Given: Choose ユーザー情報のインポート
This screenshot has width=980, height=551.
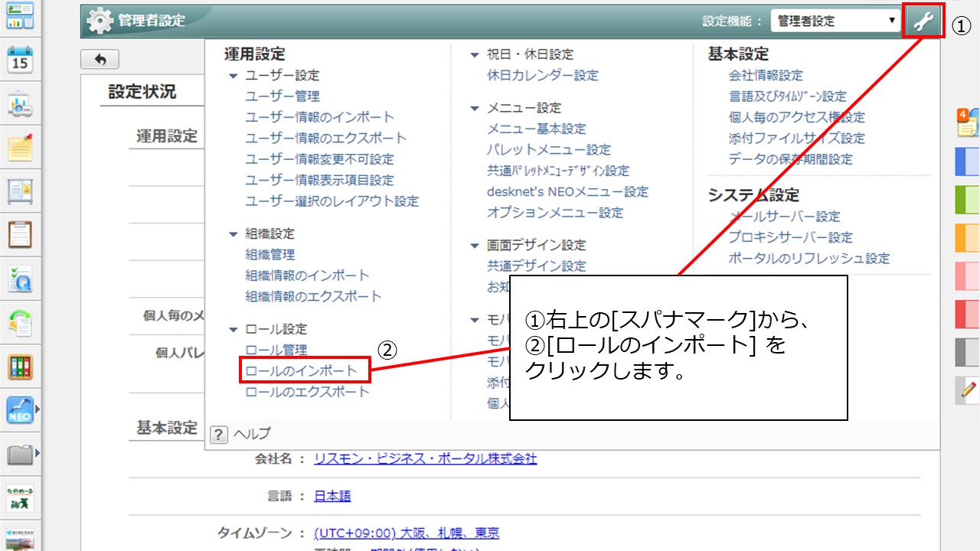Looking at the screenshot, I should (x=320, y=117).
